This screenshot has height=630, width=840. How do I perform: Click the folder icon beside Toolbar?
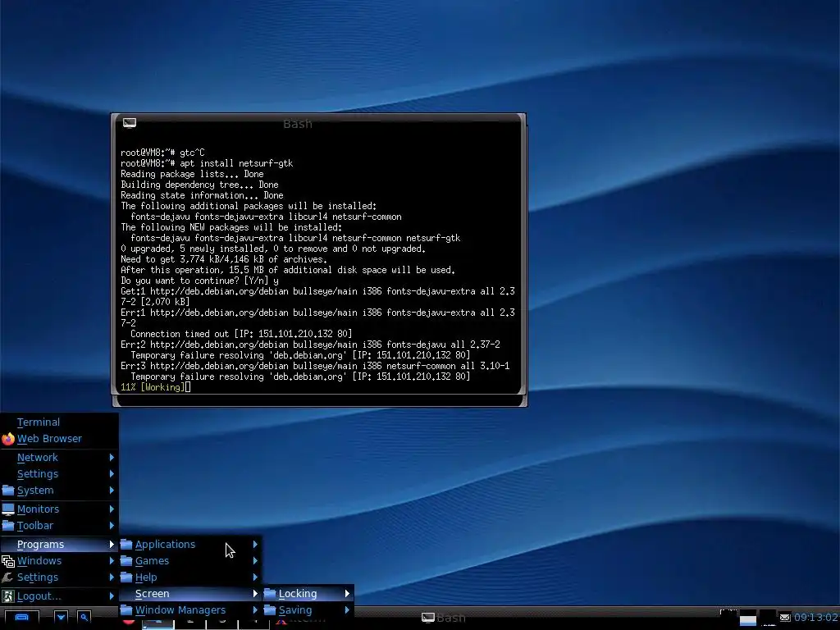click(8, 526)
